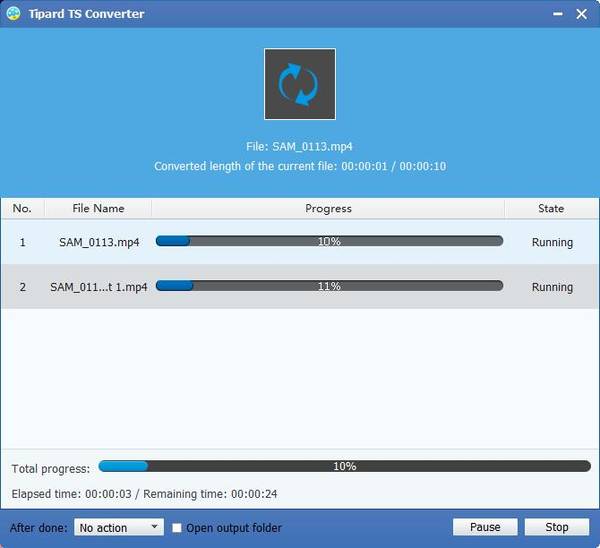Click the File: SAM_0113.mp4 label

[x=299, y=147]
